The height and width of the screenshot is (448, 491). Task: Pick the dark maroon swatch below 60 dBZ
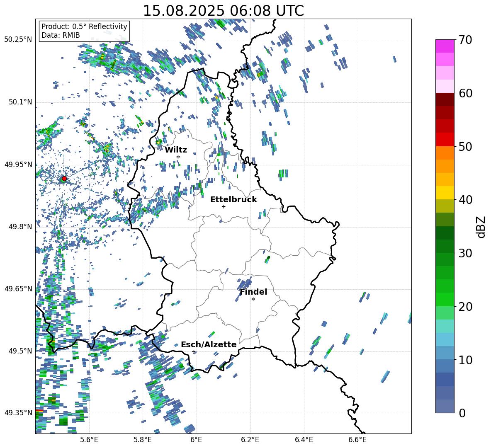point(445,99)
